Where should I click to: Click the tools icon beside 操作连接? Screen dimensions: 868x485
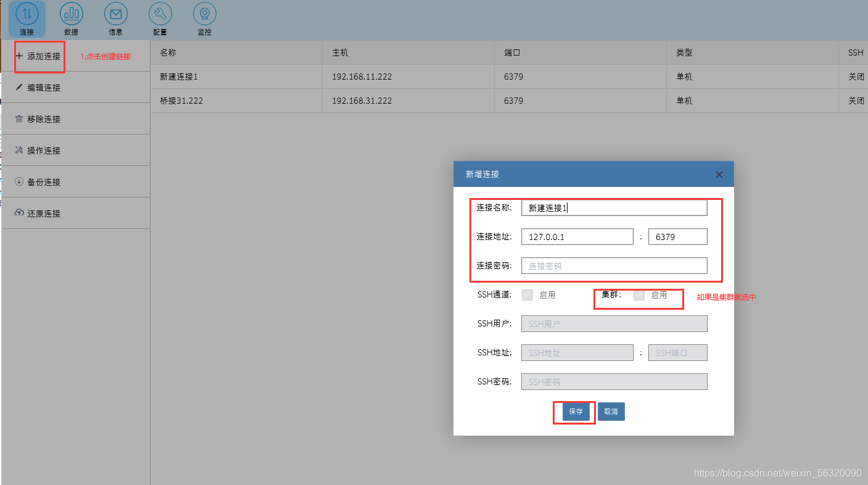click(x=19, y=151)
